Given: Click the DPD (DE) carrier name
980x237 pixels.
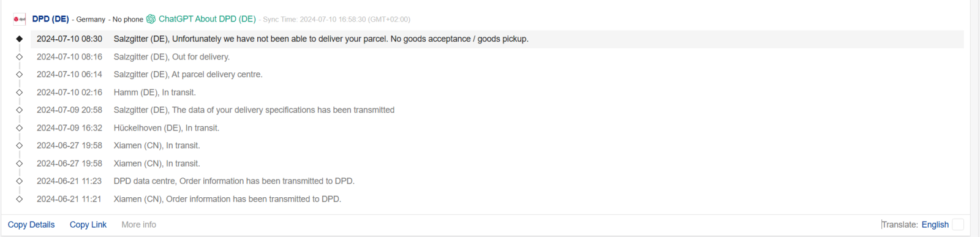Looking at the screenshot, I should 51,19.
